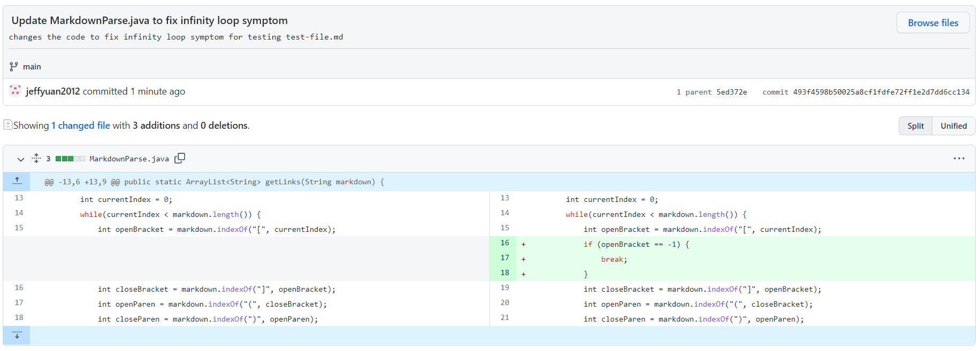Open jeffyuan2012 avatar image

[x=16, y=91]
